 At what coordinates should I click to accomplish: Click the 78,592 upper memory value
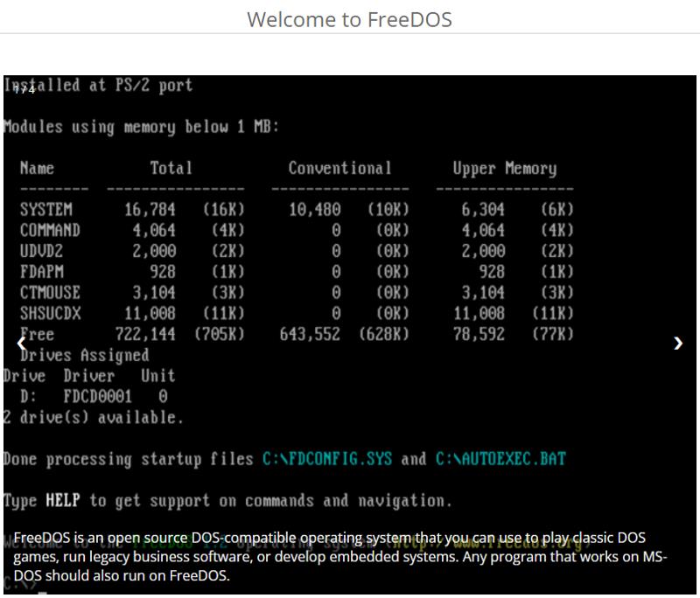click(x=479, y=334)
